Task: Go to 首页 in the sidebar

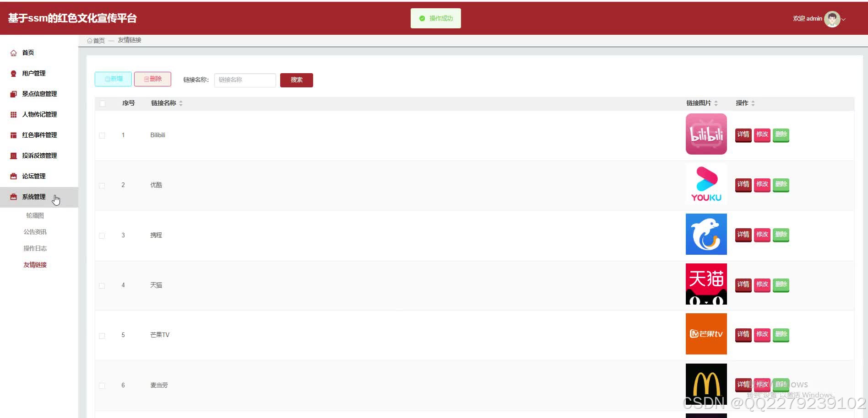Action: click(x=39, y=53)
